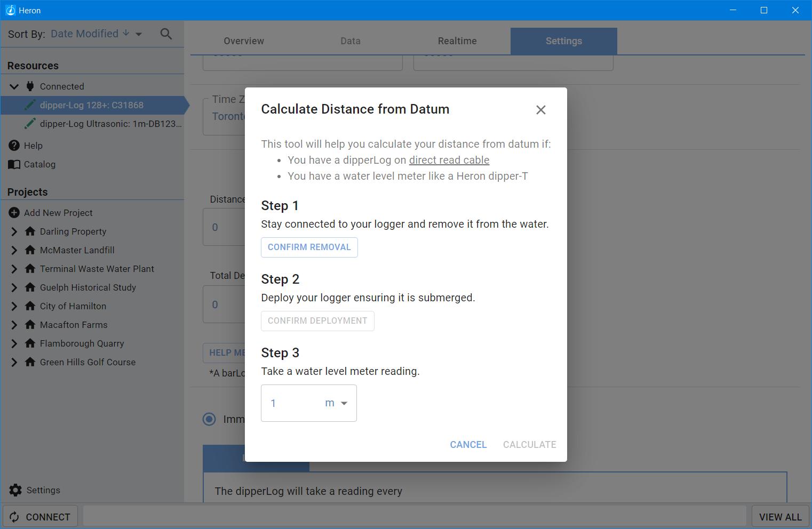Switch to the Data tab
The width and height of the screenshot is (812, 529).
[351, 41]
